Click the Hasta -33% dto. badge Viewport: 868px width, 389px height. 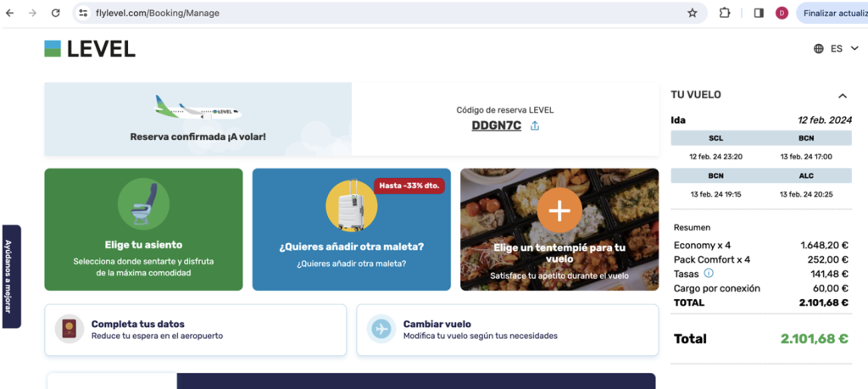tap(409, 186)
